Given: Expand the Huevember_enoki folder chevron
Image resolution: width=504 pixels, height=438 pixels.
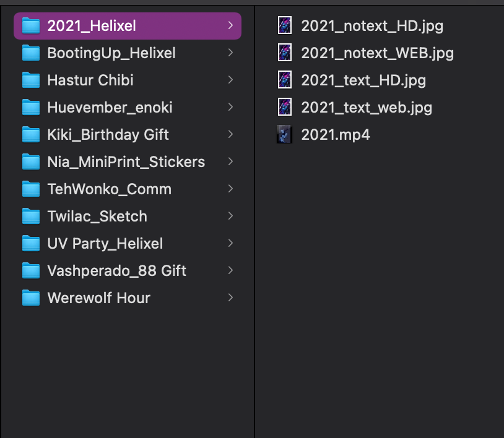Looking at the screenshot, I should 230,108.
